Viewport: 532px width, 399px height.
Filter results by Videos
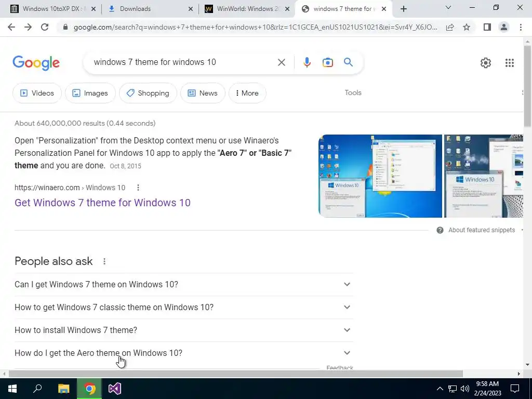[37, 93]
